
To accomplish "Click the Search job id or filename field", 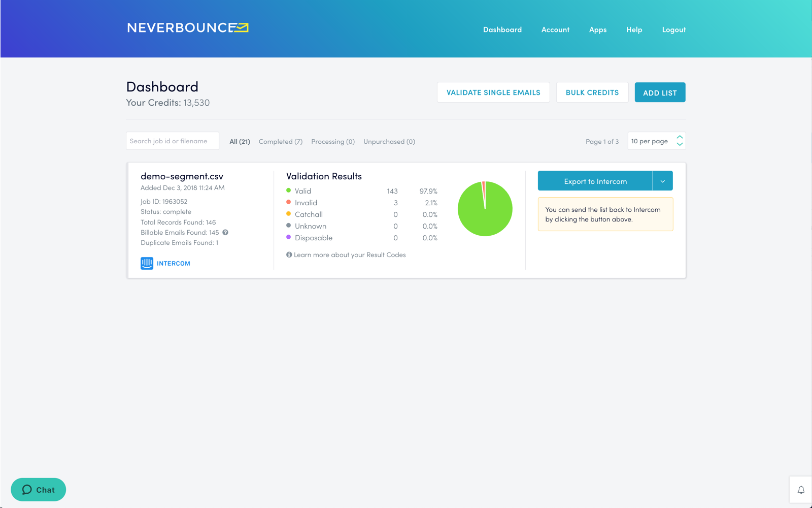I will point(172,141).
